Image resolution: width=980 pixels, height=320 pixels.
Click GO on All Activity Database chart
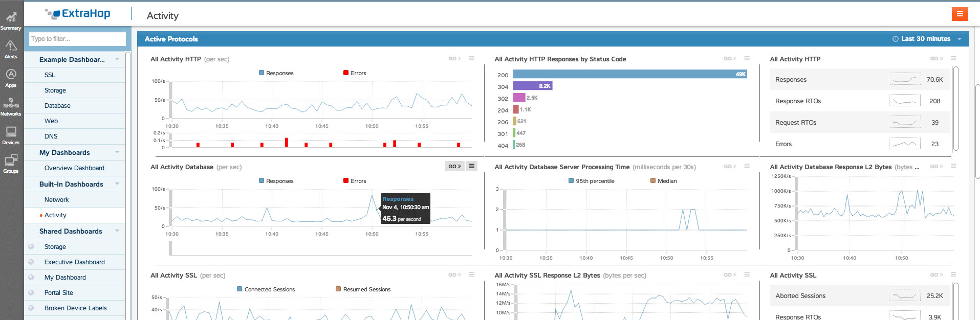[x=454, y=166]
